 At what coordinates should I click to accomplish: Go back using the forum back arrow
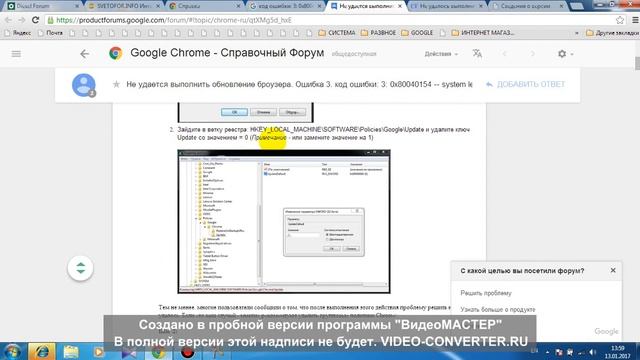[84, 54]
